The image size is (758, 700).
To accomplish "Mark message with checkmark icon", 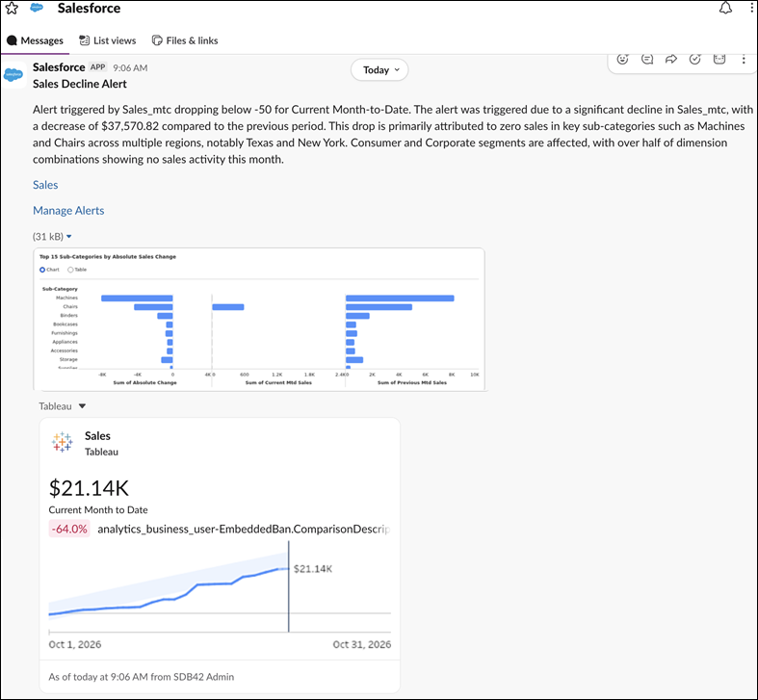I will 695,59.
